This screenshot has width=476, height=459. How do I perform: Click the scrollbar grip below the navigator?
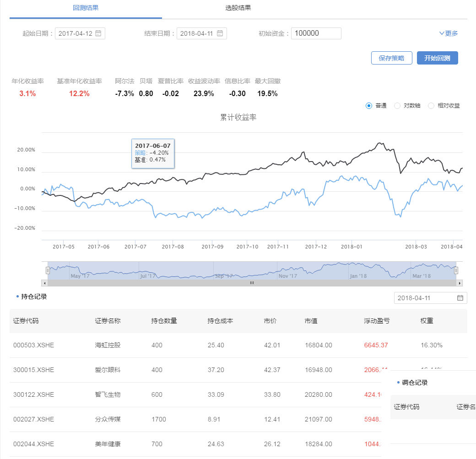[252, 283]
